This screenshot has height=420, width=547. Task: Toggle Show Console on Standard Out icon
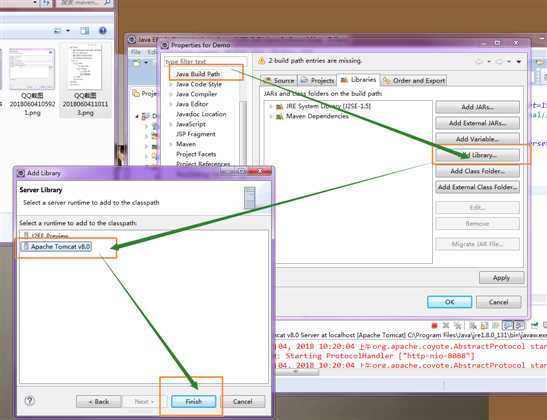tap(507, 325)
